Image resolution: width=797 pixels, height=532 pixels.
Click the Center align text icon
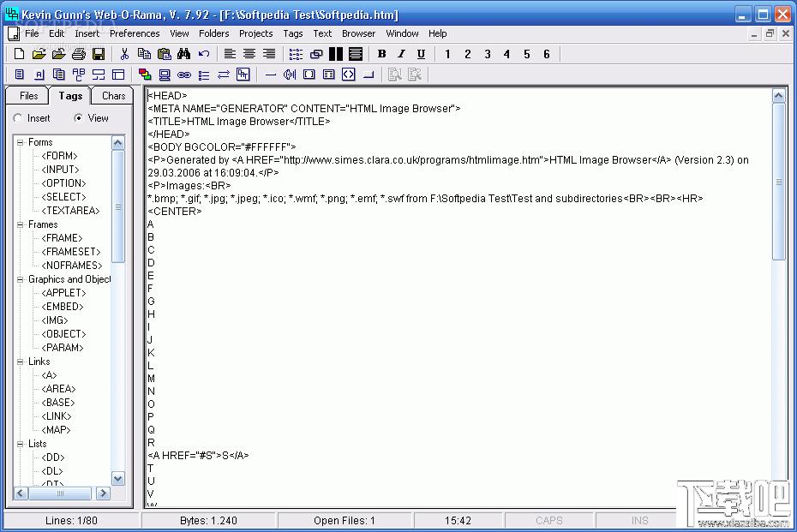coord(249,54)
